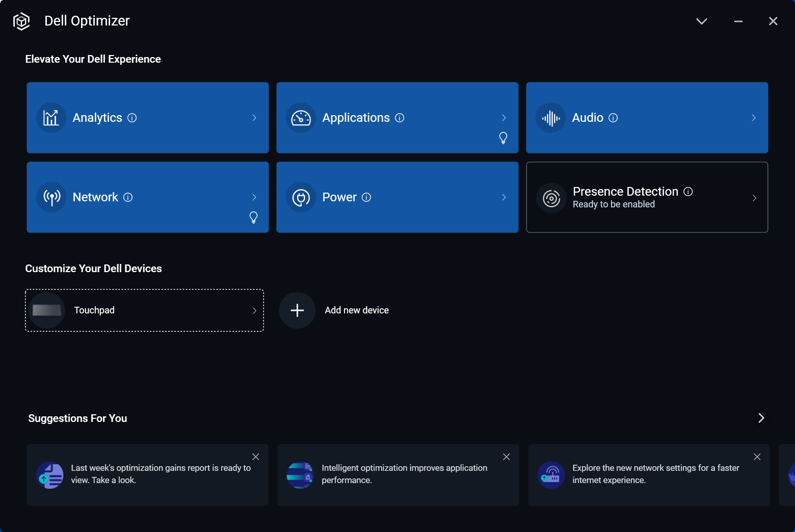Show info tooltip for Analytics
The image size is (795, 532).
coord(132,118)
